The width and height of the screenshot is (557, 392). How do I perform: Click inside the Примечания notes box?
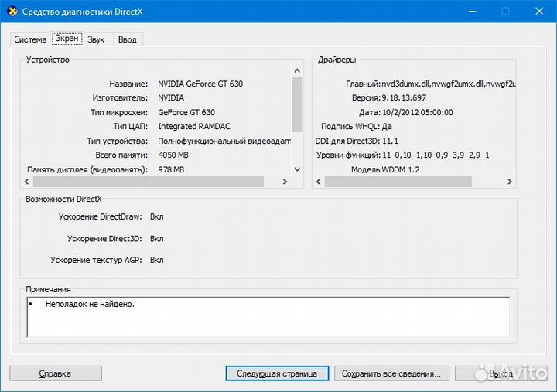click(268, 317)
